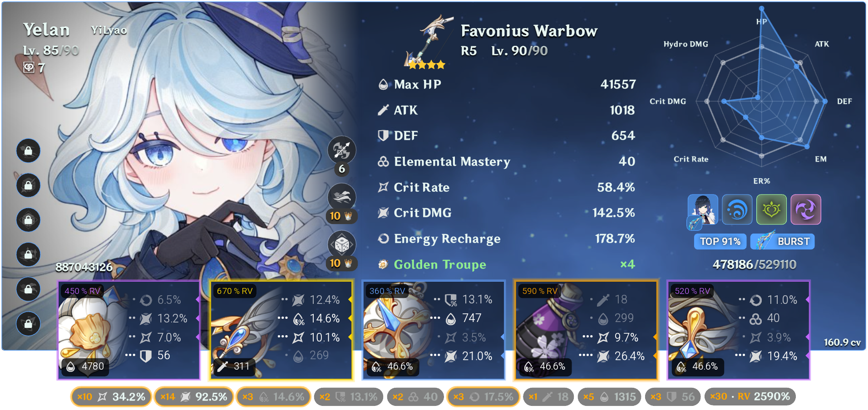Image resolution: width=868 pixels, height=410 pixels.
Task: Click the Golden Troupe set bonus label
Action: click(440, 264)
